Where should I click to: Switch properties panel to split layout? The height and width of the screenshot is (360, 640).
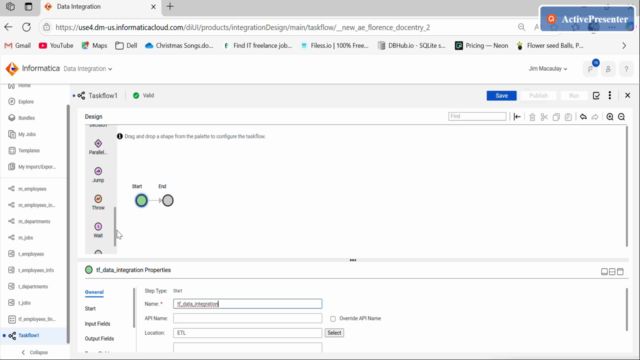point(612,272)
